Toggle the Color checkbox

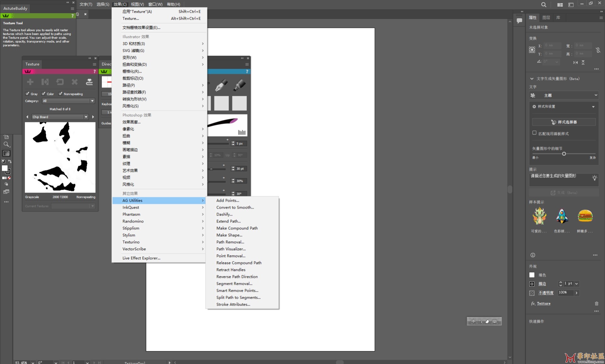pos(44,94)
